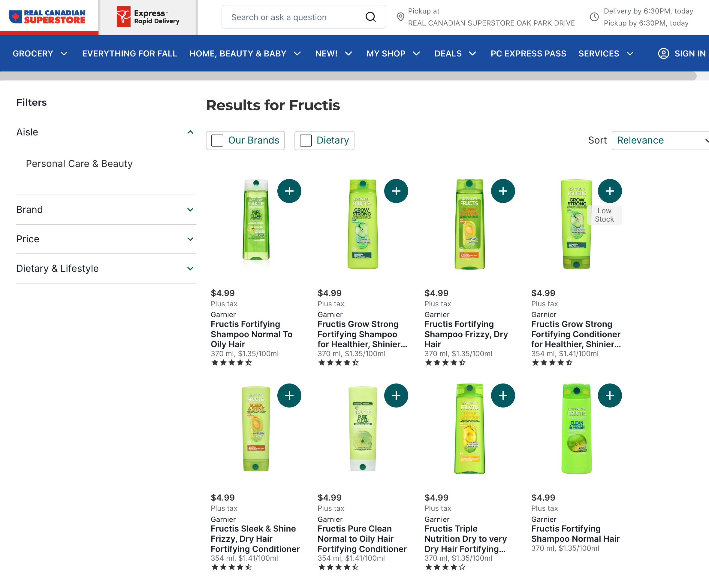Screen dimensions: 709x588
Task: Open delivery by 6:30PM timeslot info
Action: (648, 11)
